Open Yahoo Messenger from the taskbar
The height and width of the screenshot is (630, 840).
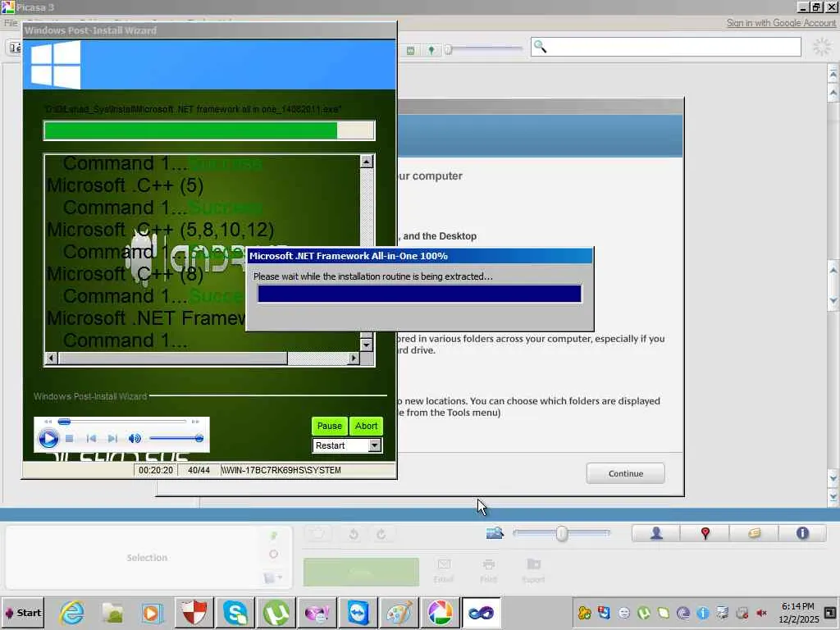point(317,613)
